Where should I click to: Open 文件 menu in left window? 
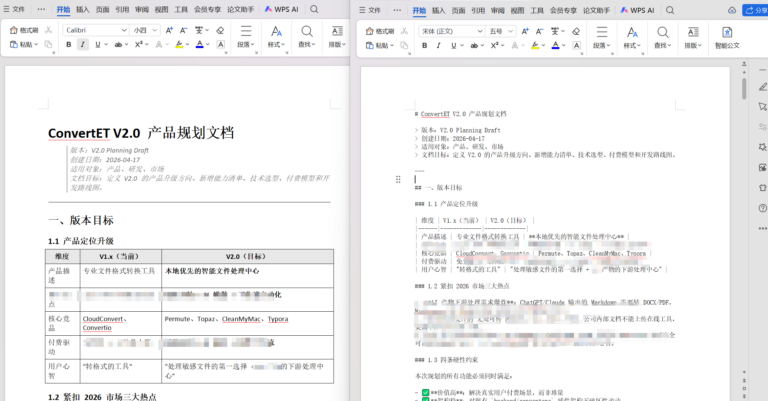pos(14,9)
